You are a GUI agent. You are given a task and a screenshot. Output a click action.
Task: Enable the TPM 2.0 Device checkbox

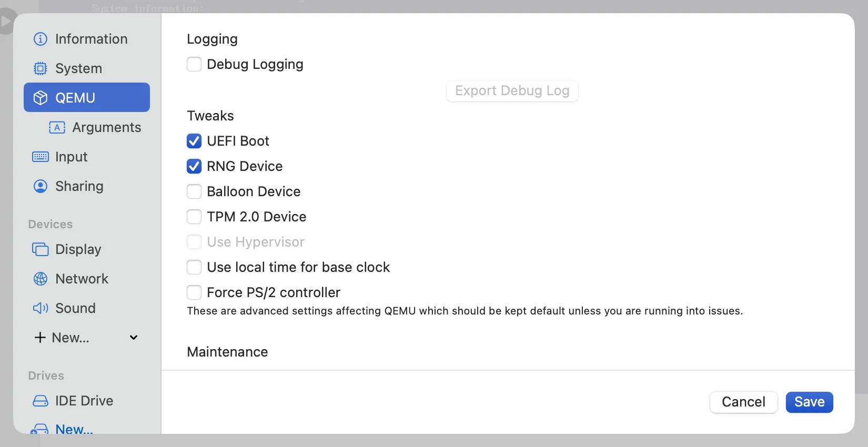tap(194, 217)
